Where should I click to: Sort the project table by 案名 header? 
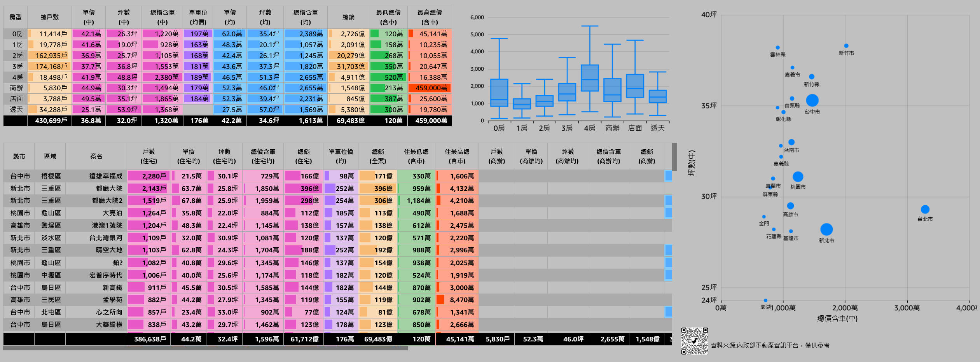pos(96,156)
